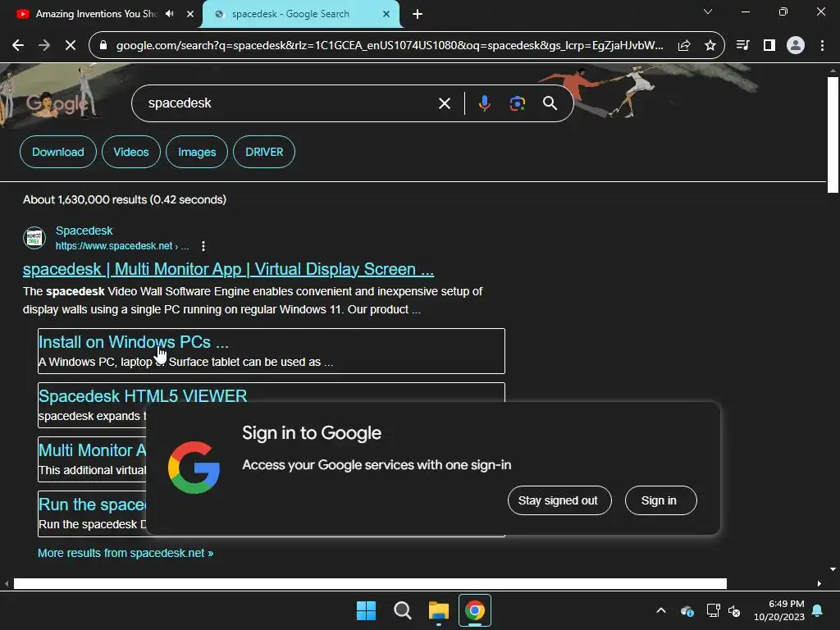Click into the Google search box
Image resolution: width=840 pixels, height=630 pixels.
pyautogui.click(x=290, y=103)
